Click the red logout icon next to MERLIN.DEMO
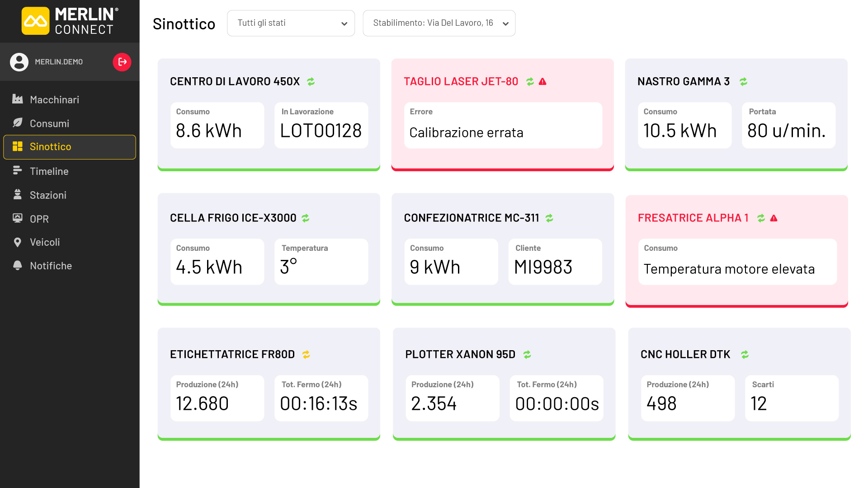Viewport: 868px width, 488px height. (122, 62)
